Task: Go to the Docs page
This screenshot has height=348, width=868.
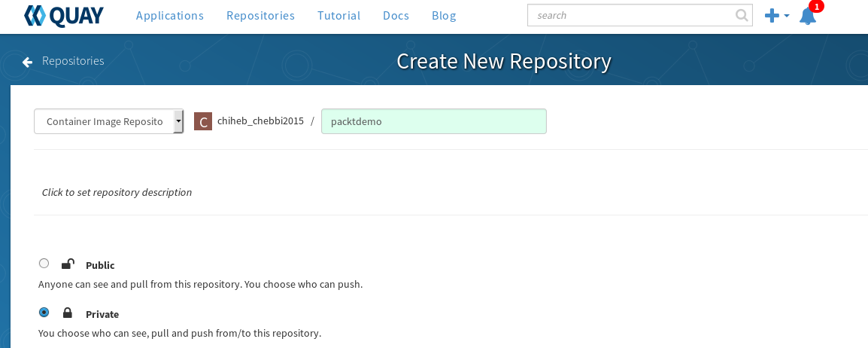Action: [396, 16]
